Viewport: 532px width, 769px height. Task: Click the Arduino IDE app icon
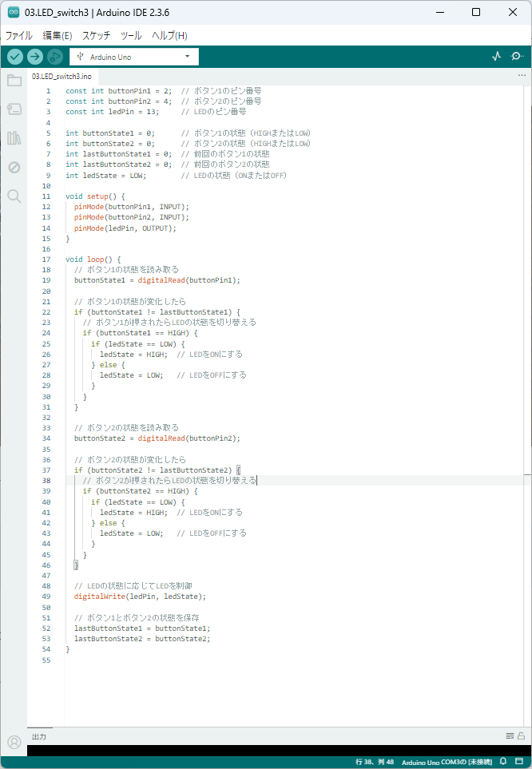[14, 12]
